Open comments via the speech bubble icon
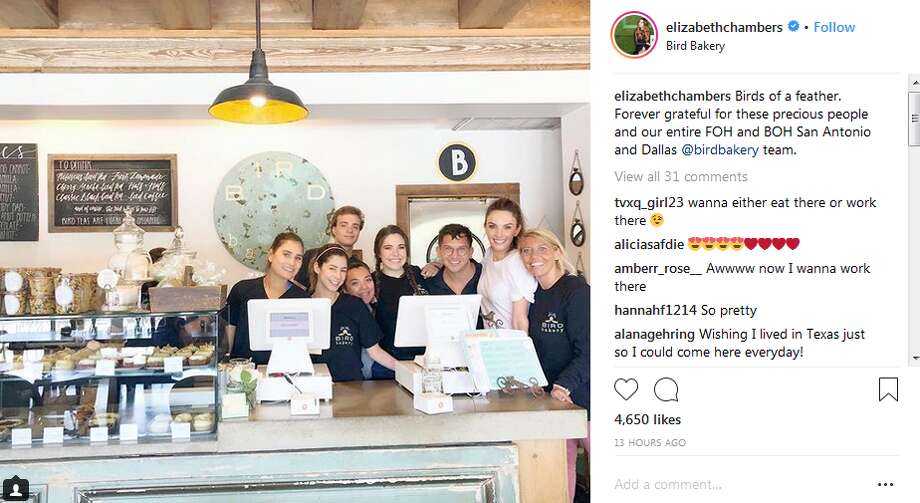This screenshot has height=503, width=920. [666, 390]
